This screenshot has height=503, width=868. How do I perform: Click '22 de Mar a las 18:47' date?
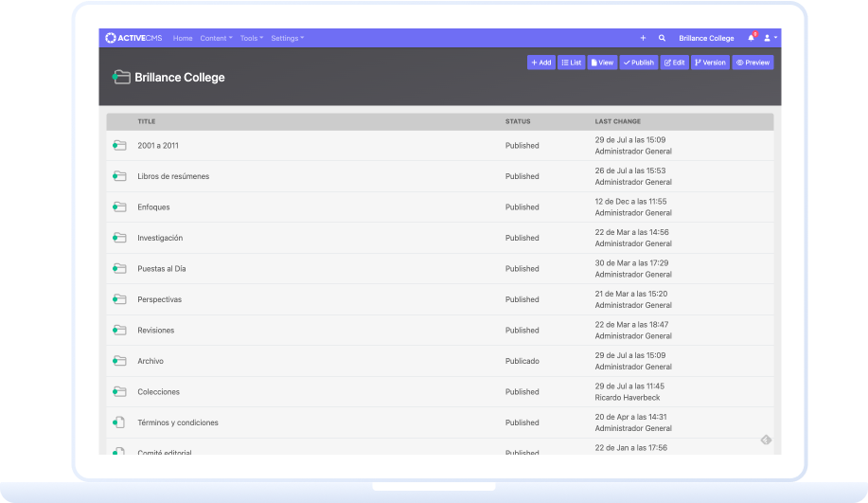[x=631, y=324]
